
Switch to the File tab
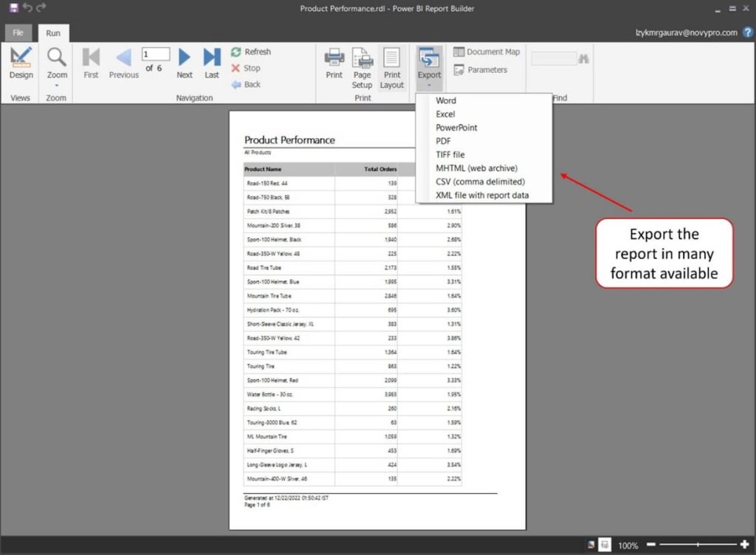point(17,32)
